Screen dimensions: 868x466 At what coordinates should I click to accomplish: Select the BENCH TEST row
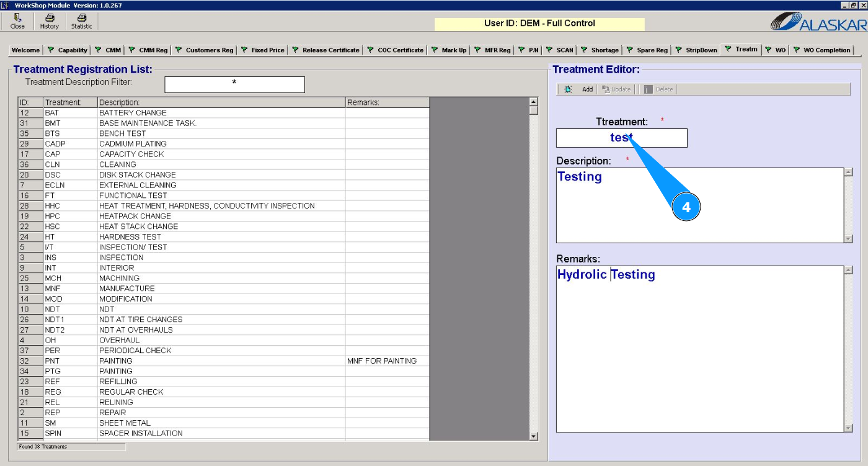pos(224,133)
